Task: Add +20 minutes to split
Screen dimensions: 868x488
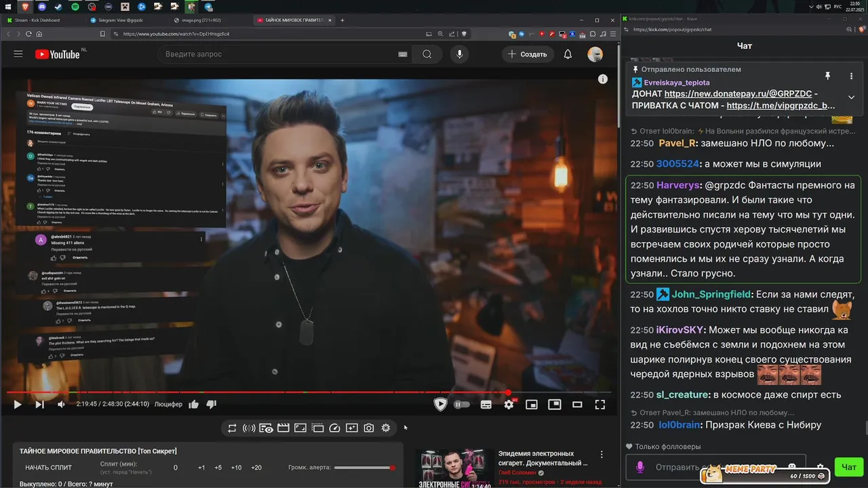Action: pyautogui.click(x=256, y=468)
